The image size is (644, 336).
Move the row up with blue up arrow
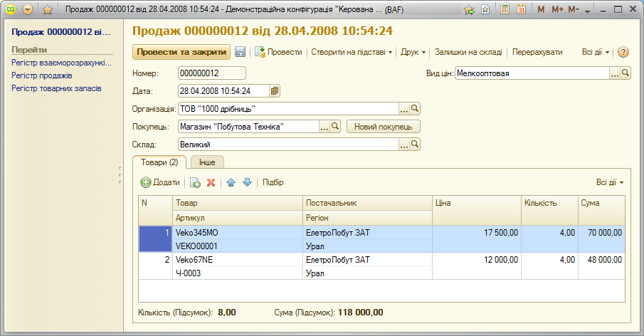click(x=231, y=182)
